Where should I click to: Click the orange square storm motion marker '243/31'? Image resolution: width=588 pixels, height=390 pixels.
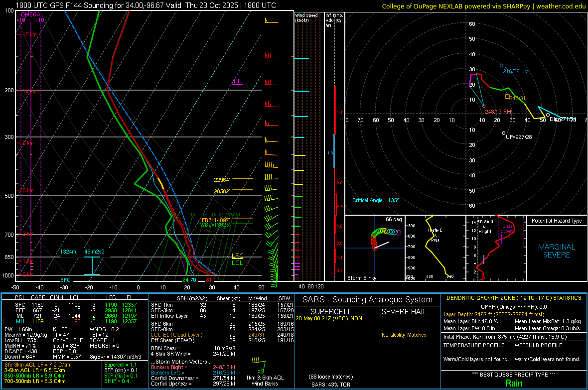click(x=507, y=97)
